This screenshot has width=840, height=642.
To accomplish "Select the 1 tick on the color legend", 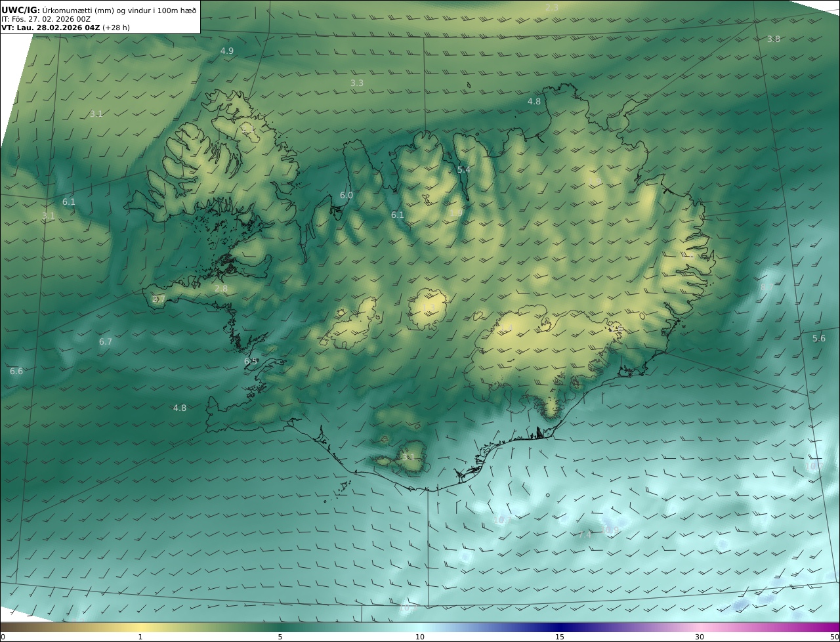I will coord(140,637).
